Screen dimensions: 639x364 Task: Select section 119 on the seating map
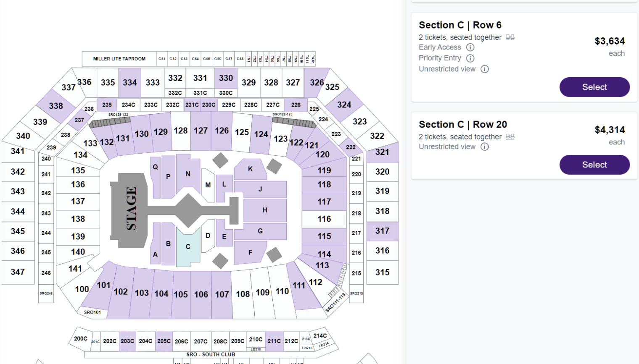[x=324, y=170]
